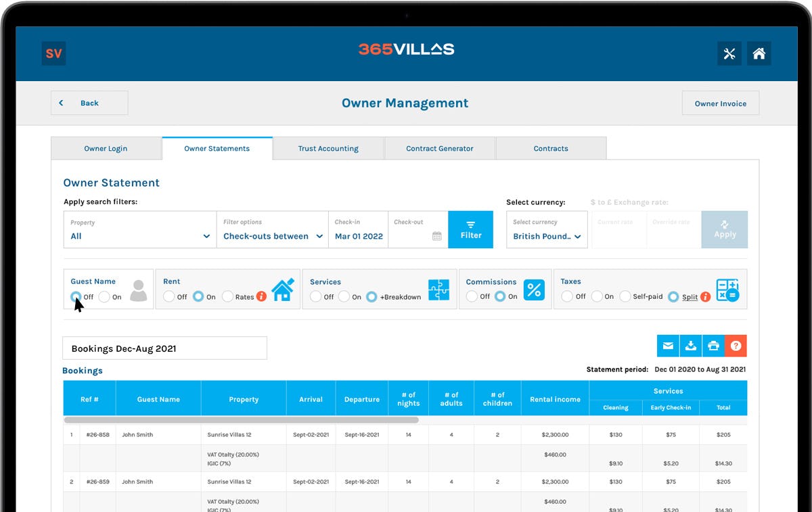The height and width of the screenshot is (512, 812).
Task: Click the Cleaning services column header
Action: tap(616, 408)
